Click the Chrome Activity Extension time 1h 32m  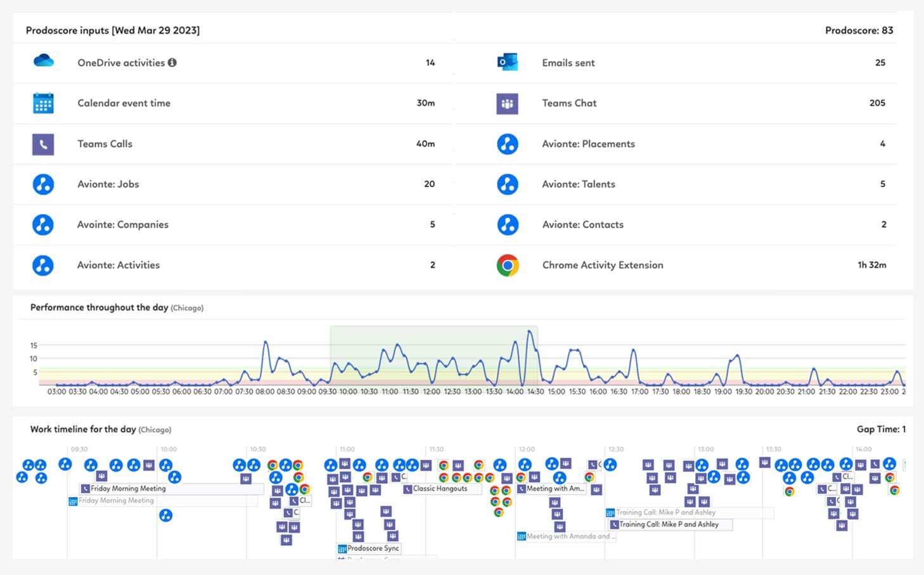click(x=872, y=265)
